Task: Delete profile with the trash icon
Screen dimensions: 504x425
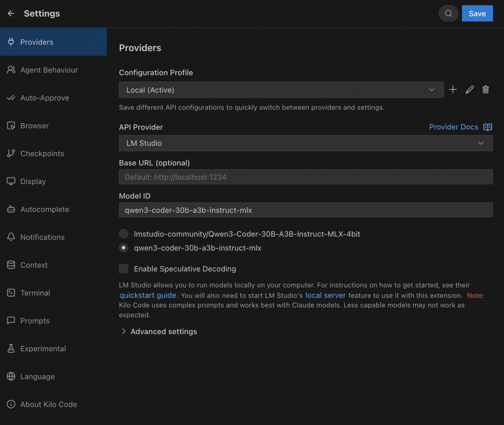Action: point(485,90)
